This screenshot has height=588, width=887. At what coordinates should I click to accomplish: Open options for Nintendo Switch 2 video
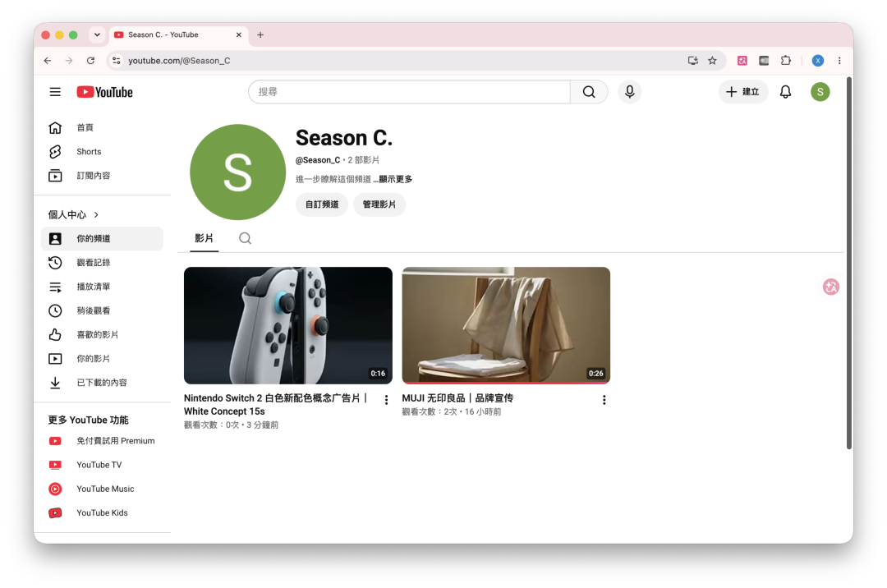click(386, 400)
